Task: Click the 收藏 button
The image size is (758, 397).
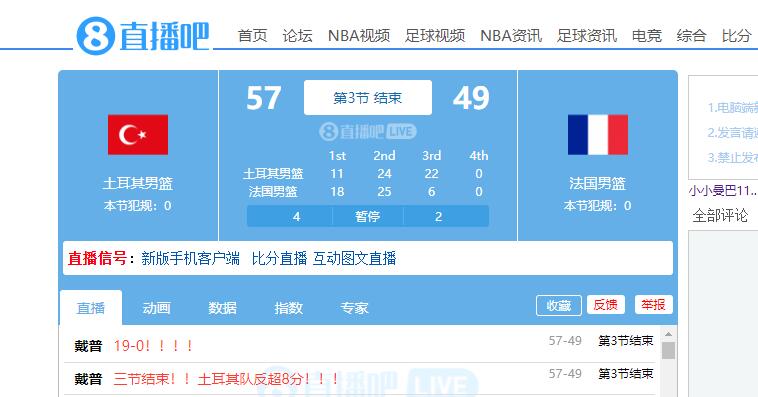Action: (559, 305)
